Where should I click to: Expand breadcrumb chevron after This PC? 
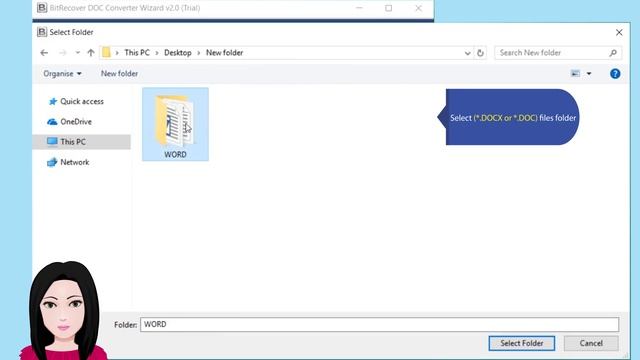click(157, 53)
